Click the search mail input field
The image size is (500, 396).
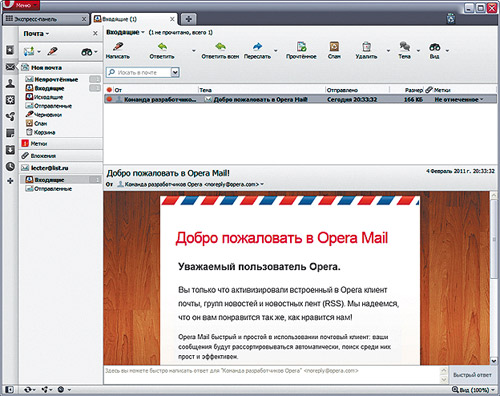pos(139,72)
